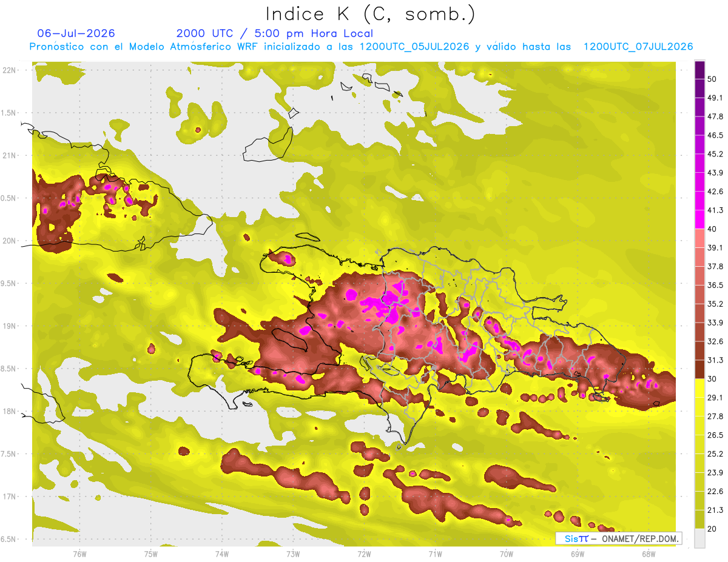Click legend value '23.9'

tap(715, 472)
